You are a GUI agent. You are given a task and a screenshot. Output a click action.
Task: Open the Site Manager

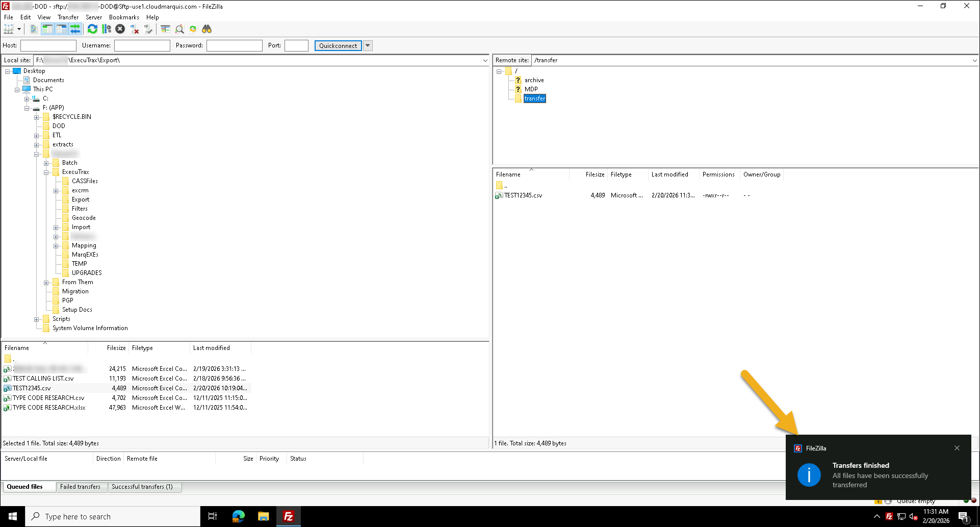(x=9, y=29)
